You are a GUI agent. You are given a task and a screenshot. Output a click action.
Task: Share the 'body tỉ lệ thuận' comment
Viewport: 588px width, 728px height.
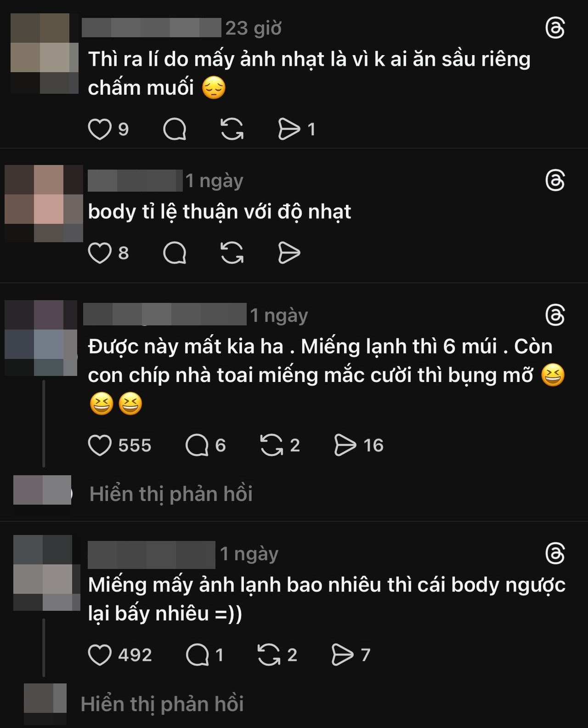pos(289,253)
